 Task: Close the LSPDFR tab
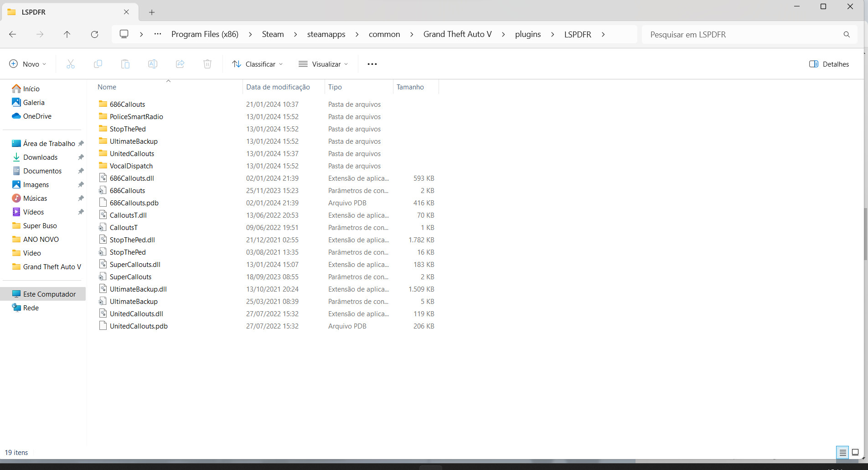pyautogui.click(x=126, y=12)
